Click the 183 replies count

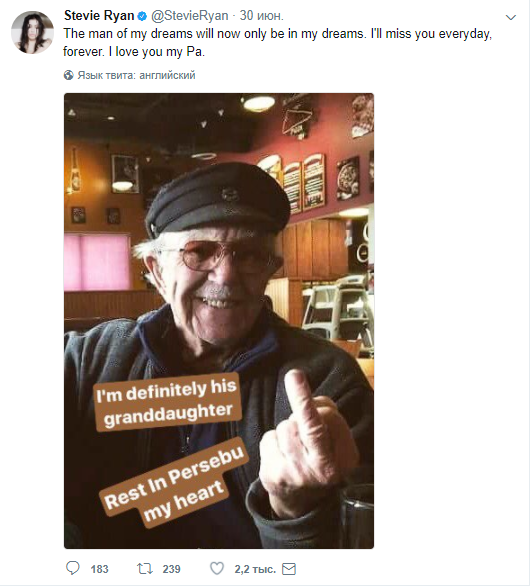click(x=99, y=569)
